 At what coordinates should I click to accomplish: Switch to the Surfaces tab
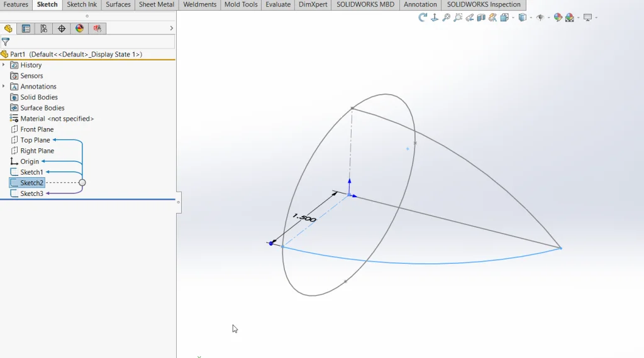point(118,4)
